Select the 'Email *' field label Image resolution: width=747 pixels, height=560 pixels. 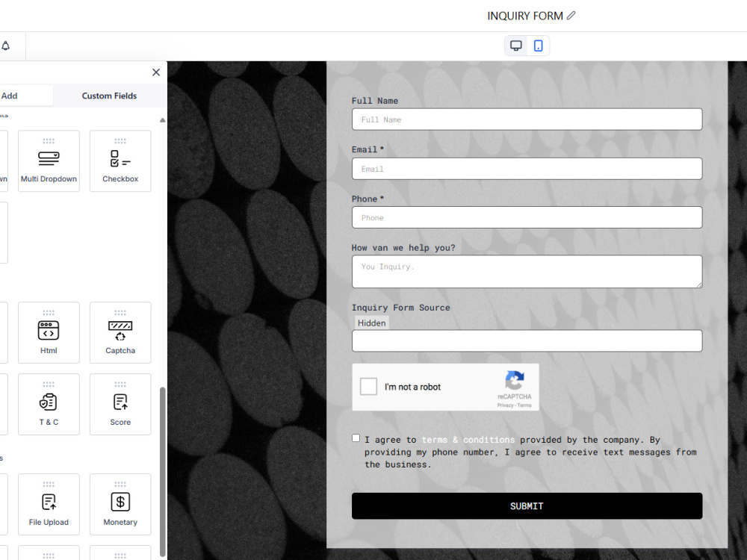coord(368,149)
